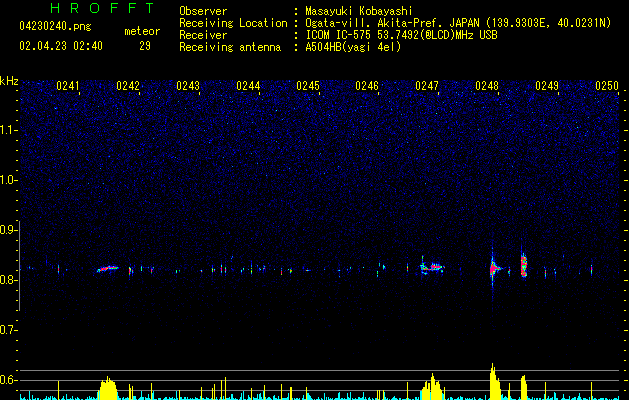Click the 0241 time marker
The width and height of the screenshot is (629, 400).
68,86
